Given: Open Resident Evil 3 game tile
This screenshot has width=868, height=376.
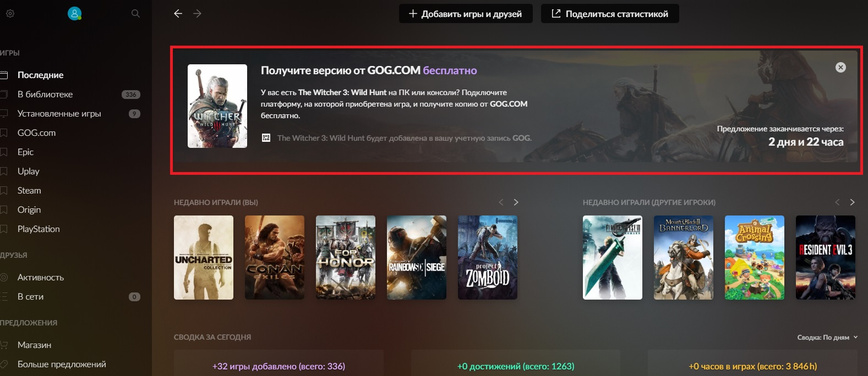Looking at the screenshot, I should 826,257.
